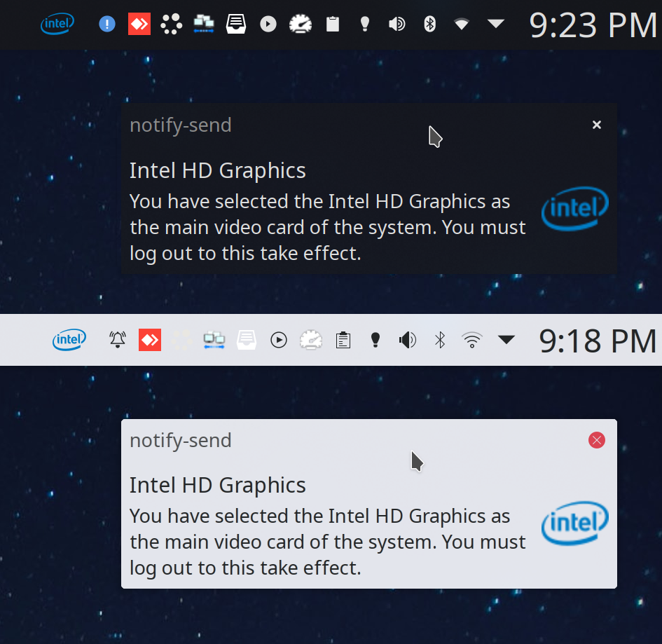This screenshot has width=662, height=644.
Task: Click the faint dots cluster icon in the light panel
Action: (182, 340)
